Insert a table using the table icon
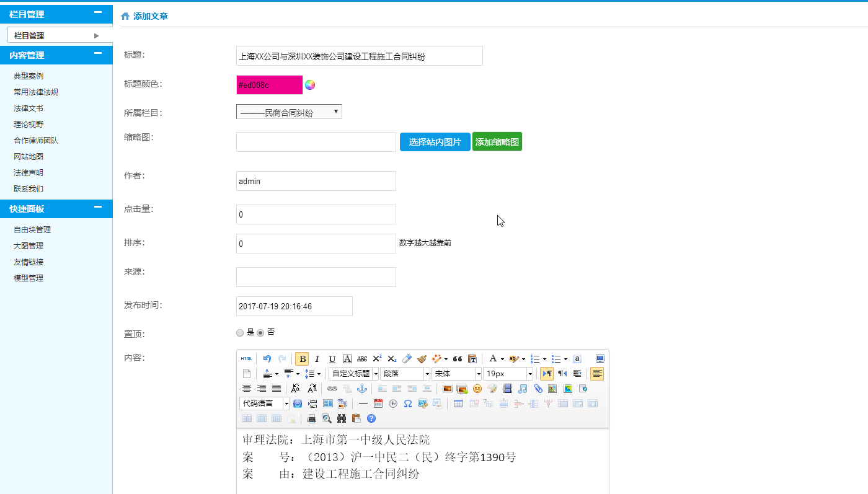868x494 pixels. (458, 404)
